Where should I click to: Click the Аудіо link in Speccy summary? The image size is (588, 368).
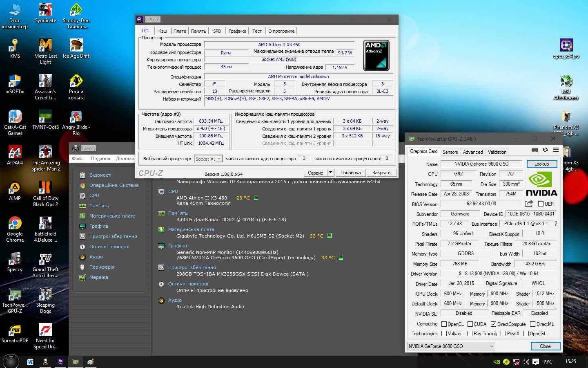175,300
